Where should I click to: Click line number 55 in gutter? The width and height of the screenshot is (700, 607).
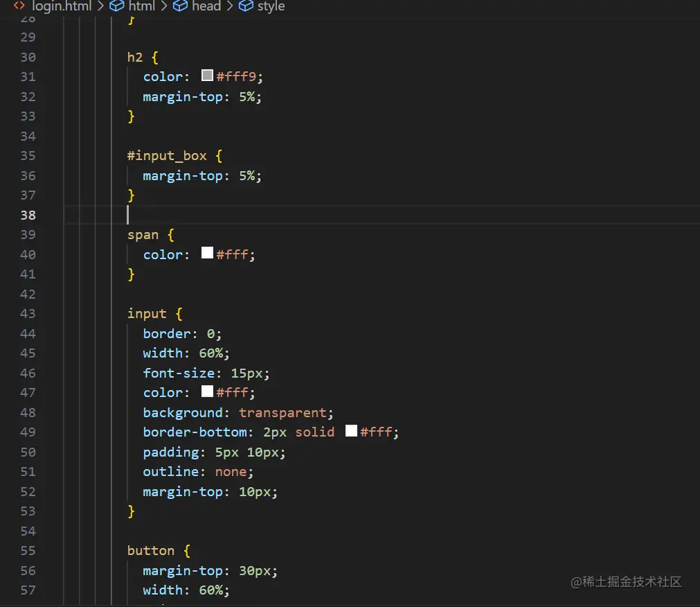[x=28, y=551]
